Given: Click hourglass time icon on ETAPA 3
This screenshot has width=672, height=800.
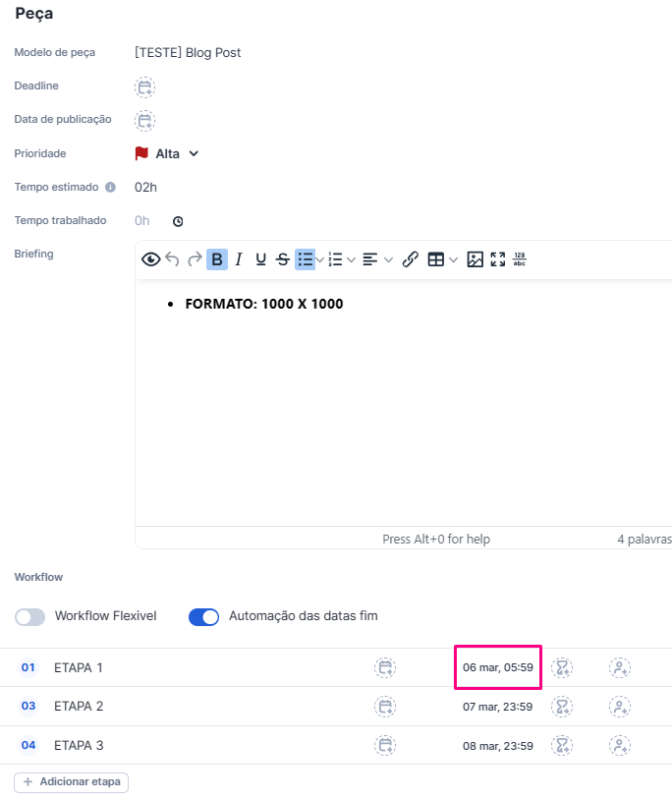Looking at the screenshot, I should [562, 745].
